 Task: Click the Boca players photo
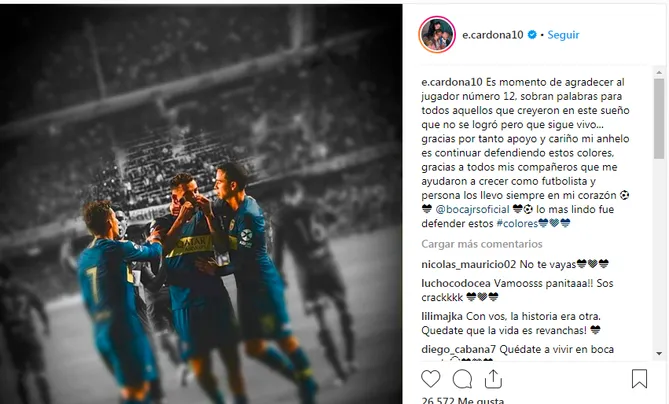tap(201, 204)
